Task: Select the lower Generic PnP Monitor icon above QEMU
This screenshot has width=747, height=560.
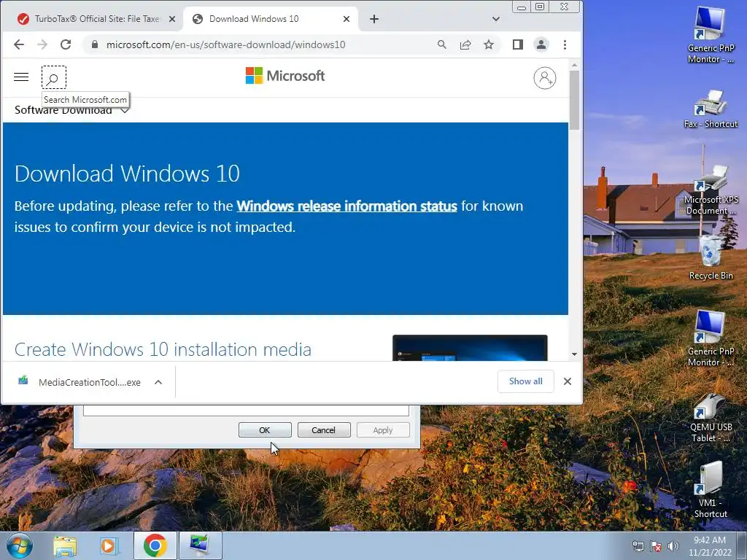Action: [x=711, y=339]
